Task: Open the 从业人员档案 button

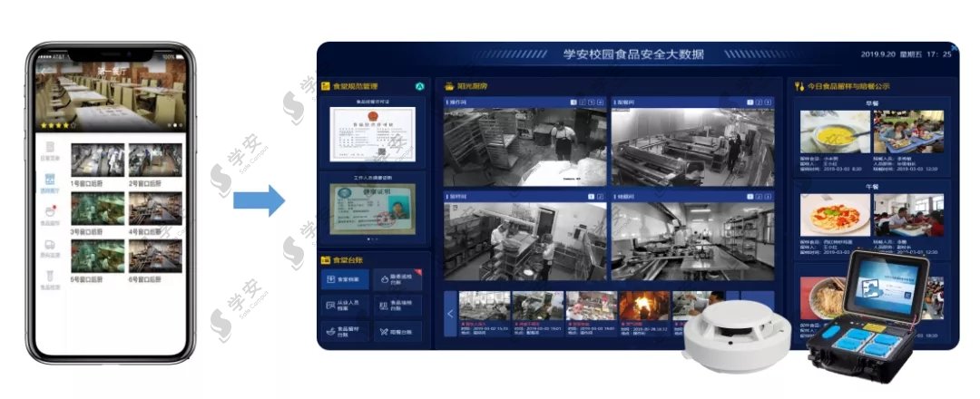Action: pos(345,306)
